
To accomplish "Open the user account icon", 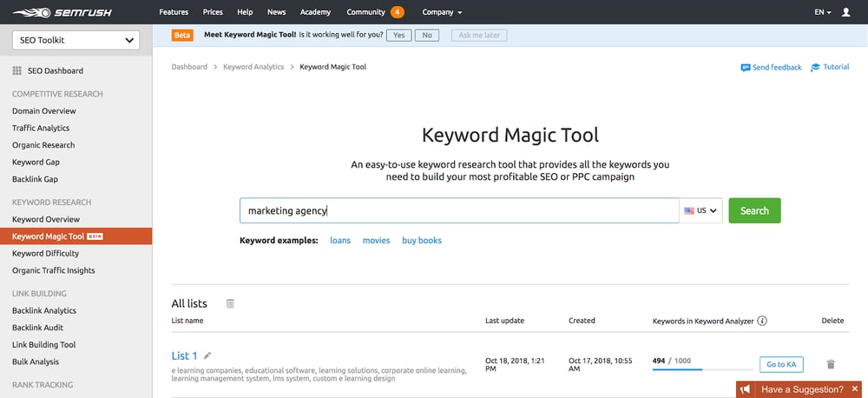I will tap(845, 12).
